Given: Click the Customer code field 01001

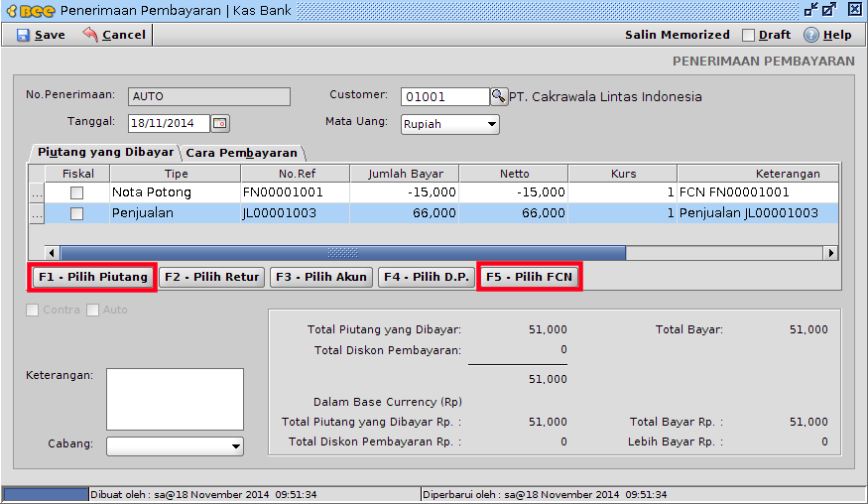Looking at the screenshot, I should 445,96.
